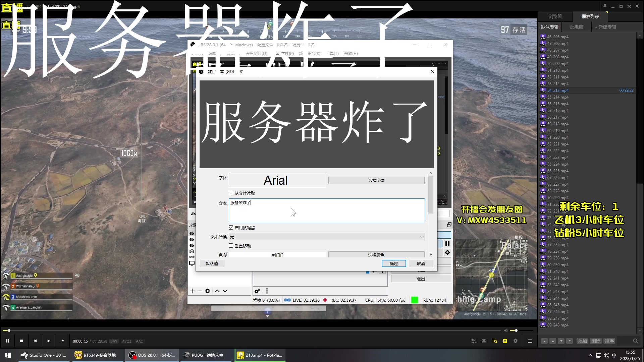Screen dimensions: 644x362
Task: Select 默认专辑 album tab
Action: point(550,27)
